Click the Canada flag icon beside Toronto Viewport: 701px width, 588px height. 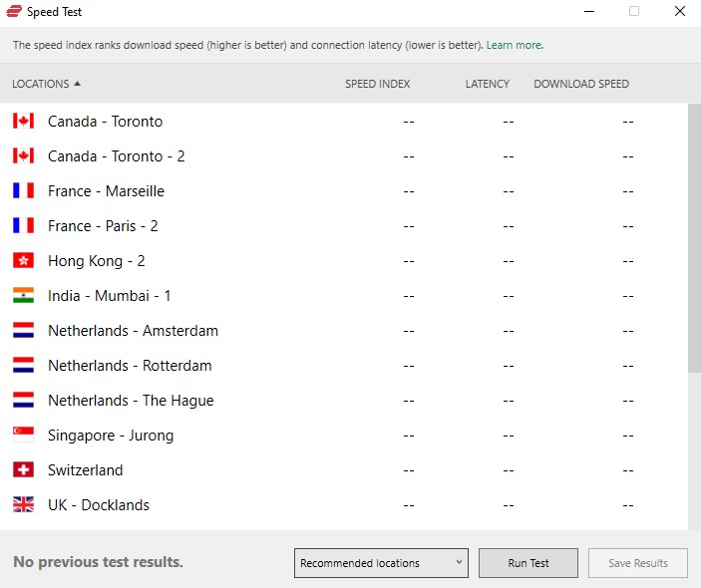point(23,122)
